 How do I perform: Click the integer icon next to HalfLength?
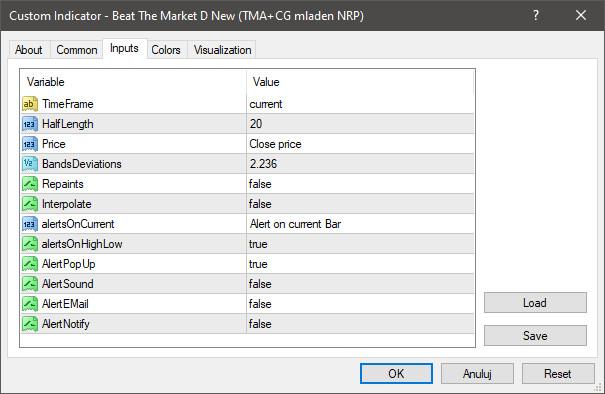pyautogui.click(x=30, y=124)
